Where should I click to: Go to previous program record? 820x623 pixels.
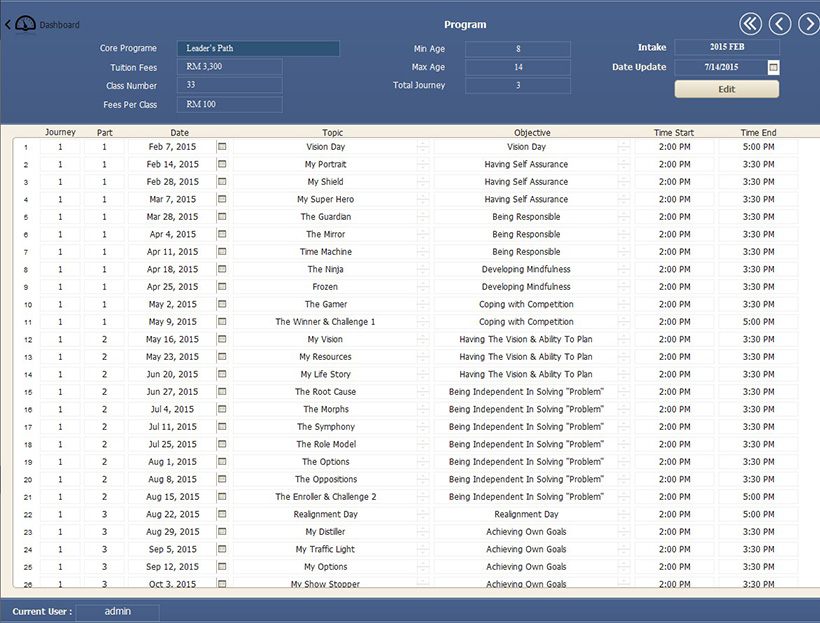(779, 24)
